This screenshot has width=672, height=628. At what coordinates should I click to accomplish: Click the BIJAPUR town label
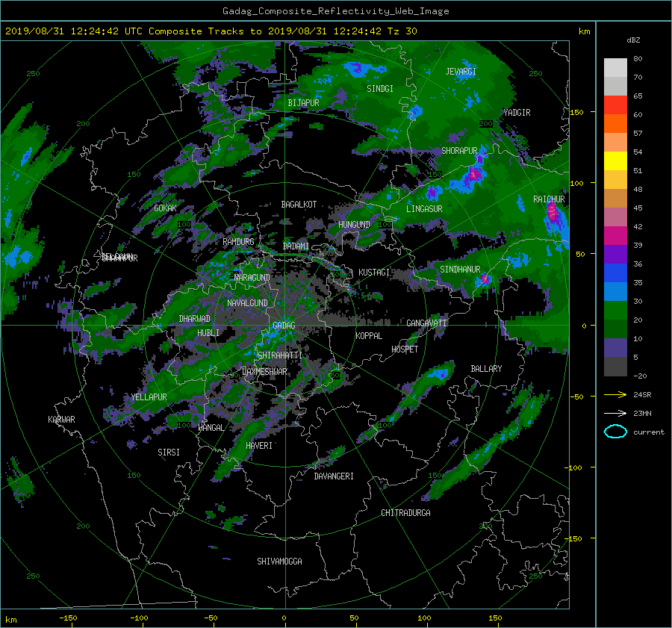coord(303,103)
